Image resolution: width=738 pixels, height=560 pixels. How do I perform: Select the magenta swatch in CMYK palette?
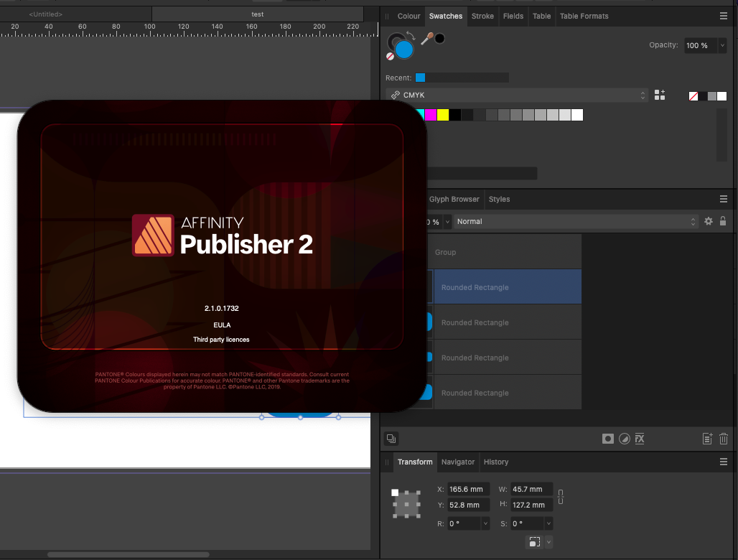click(431, 115)
